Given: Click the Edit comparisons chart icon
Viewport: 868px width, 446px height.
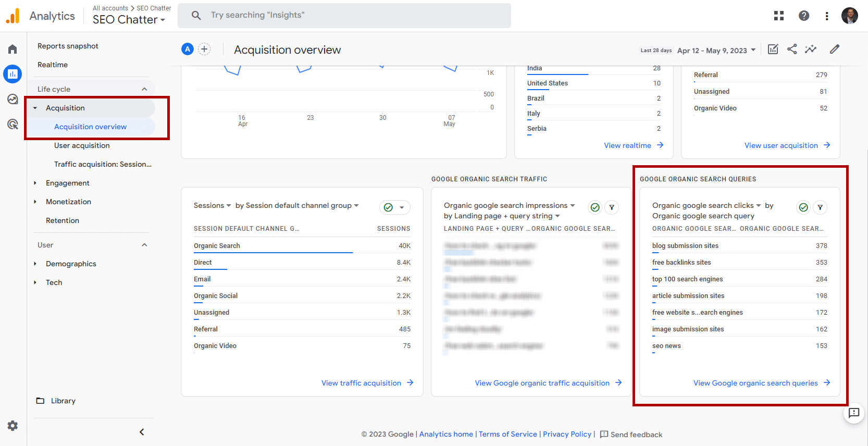Looking at the screenshot, I should [x=773, y=49].
